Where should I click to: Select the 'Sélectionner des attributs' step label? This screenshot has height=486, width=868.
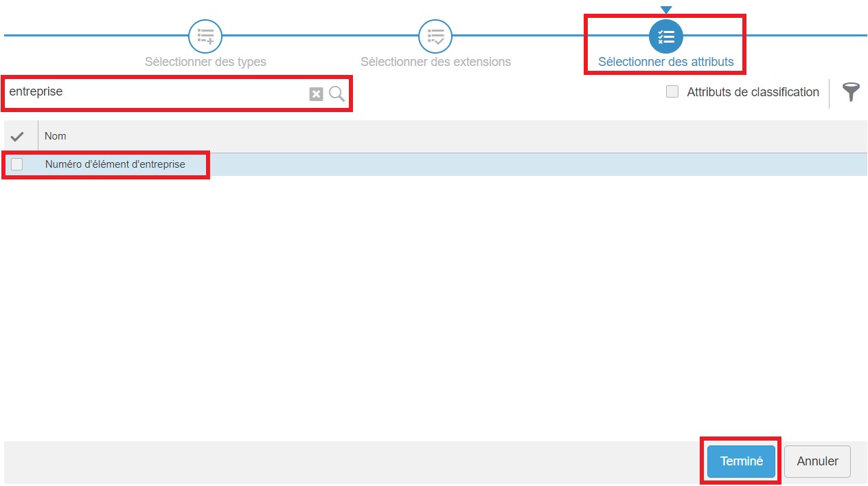click(x=665, y=62)
